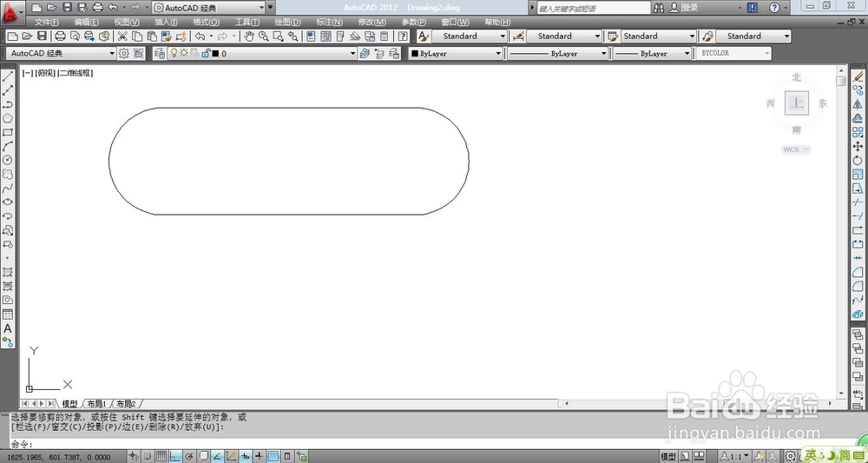Select the Multiline Text tool
Image resolution: width=868 pixels, height=463 pixels.
tap(8, 328)
